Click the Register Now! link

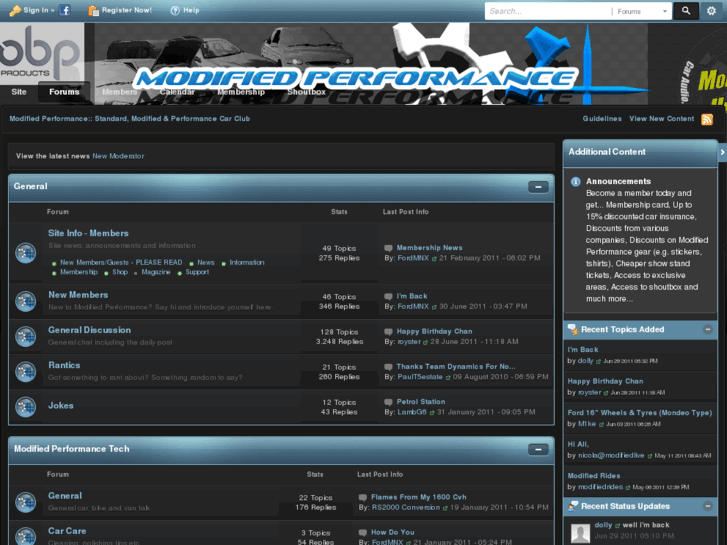127,10
